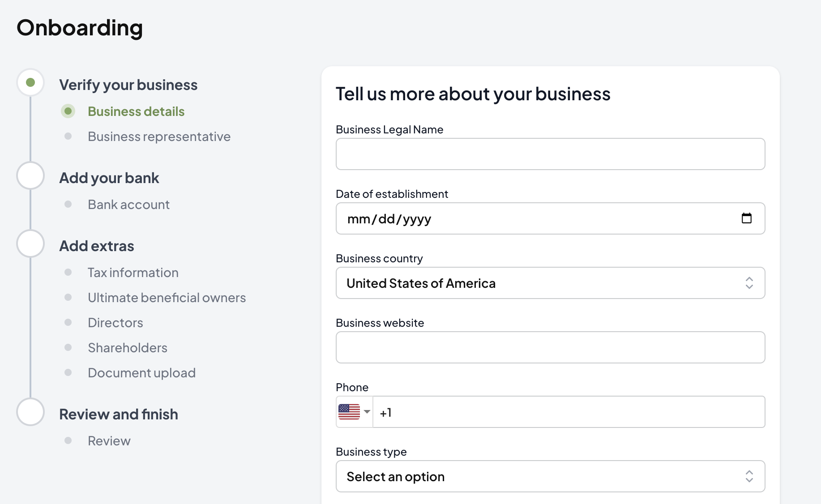Open the Tax information step
Image resolution: width=821 pixels, height=504 pixels.
point(133,273)
